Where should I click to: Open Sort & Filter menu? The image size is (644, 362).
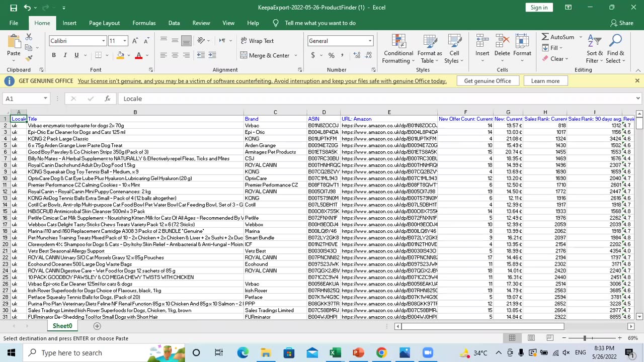pyautogui.click(x=594, y=49)
